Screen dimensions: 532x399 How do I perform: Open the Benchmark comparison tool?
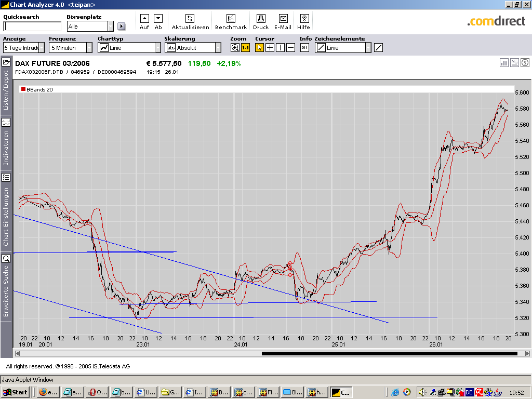pos(231,19)
